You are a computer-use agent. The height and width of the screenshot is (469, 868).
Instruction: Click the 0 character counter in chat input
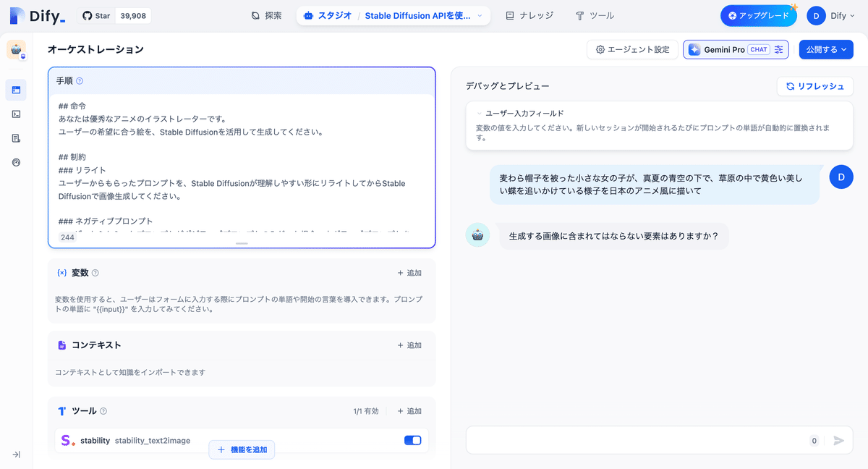pyautogui.click(x=814, y=440)
